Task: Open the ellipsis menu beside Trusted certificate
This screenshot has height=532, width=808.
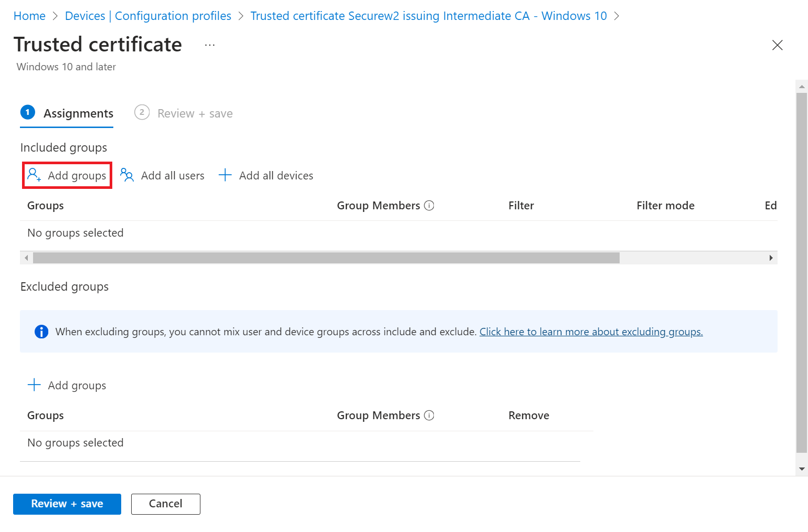Action: tap(210, 45)
